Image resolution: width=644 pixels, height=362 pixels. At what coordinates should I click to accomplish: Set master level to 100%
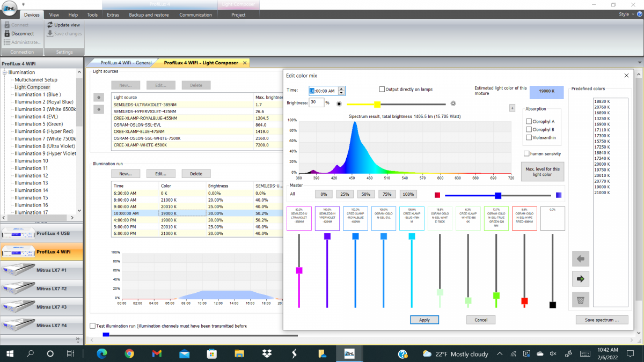click(x=408, y=194)
